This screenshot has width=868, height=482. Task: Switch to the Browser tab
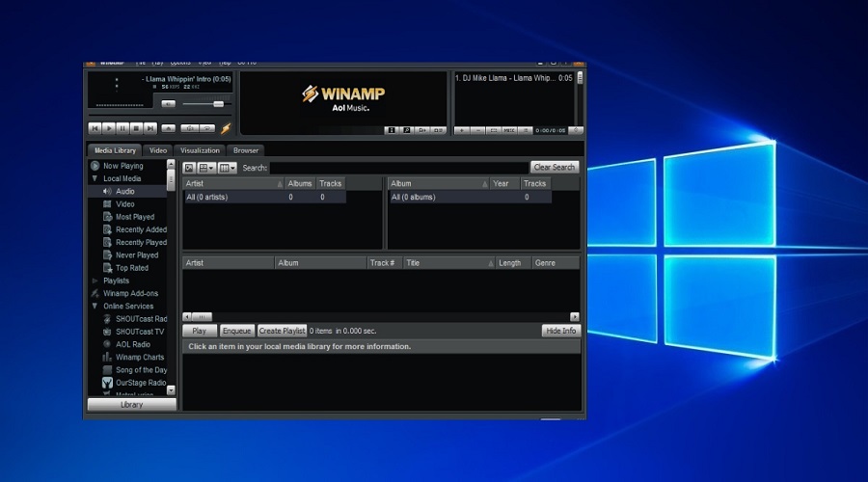coord(246,150)
